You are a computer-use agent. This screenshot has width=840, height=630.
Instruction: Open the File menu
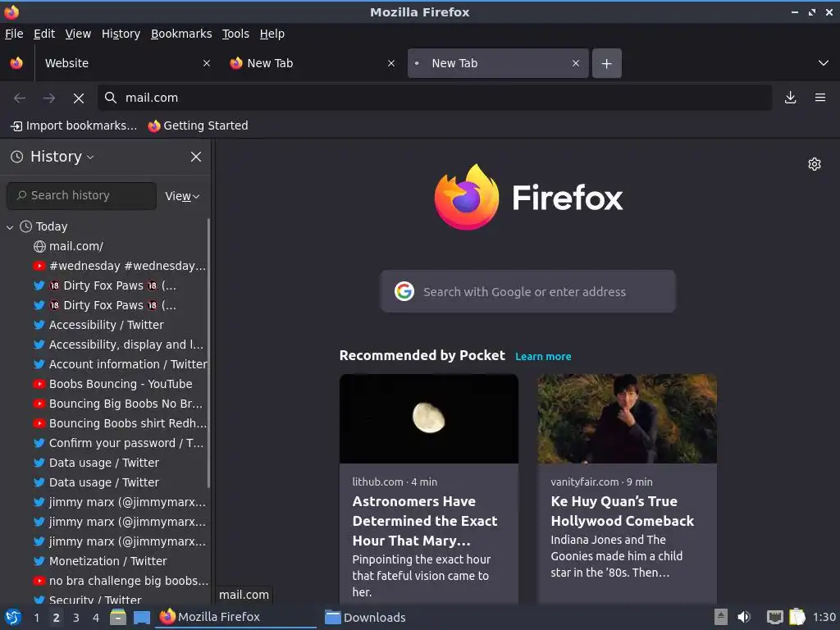pyautogui.click(x=14, y=34)
